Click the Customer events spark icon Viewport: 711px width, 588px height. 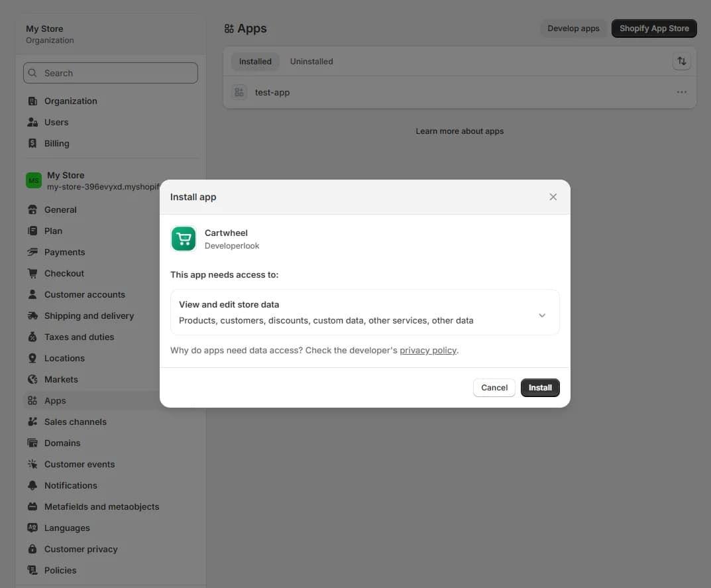point(32,464)
